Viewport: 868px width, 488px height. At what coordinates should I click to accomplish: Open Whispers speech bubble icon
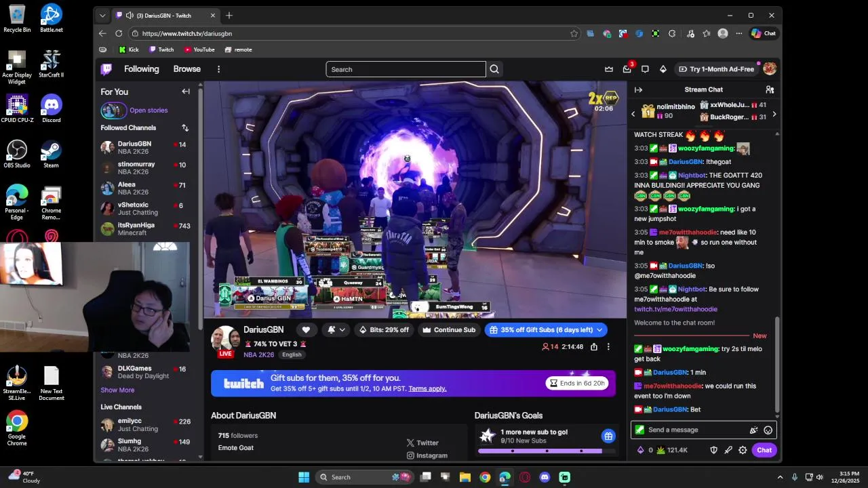[645, 69]
